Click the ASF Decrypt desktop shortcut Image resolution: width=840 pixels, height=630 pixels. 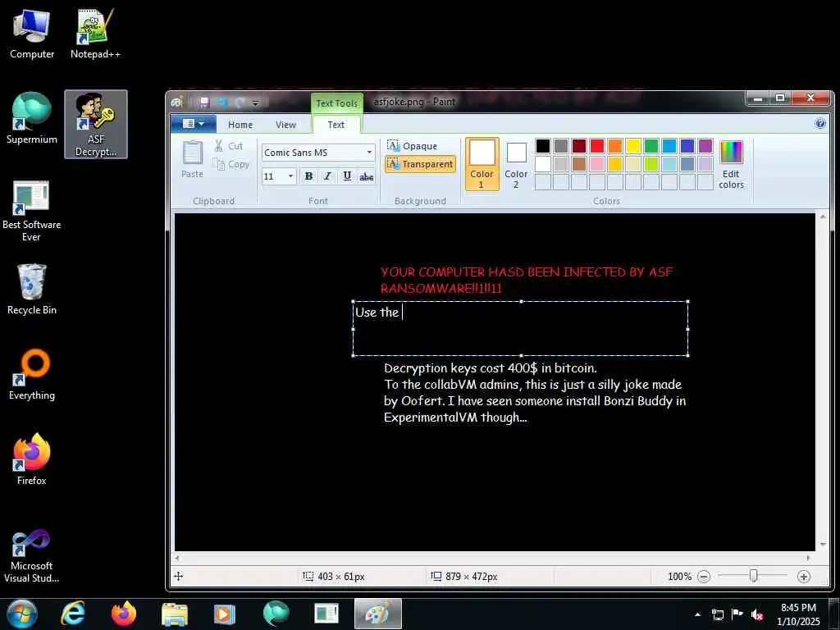coord(96,125)
